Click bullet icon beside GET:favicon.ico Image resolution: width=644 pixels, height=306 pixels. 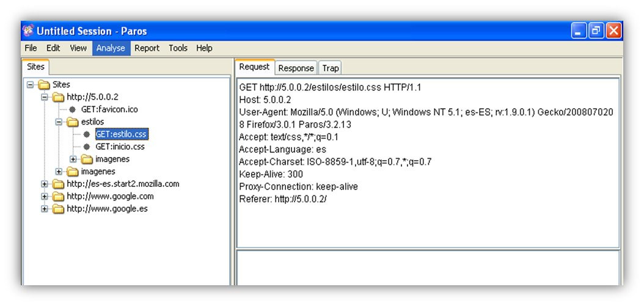tap(72, 110)
